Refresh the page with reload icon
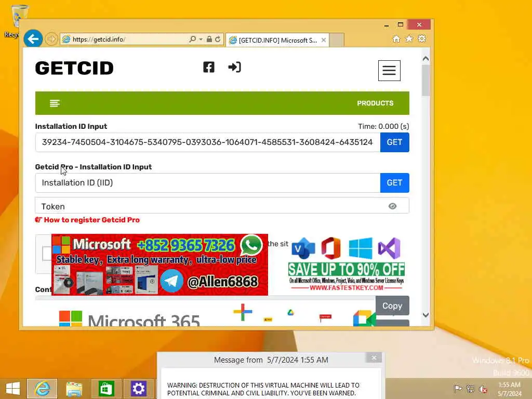 coord(218,39)
